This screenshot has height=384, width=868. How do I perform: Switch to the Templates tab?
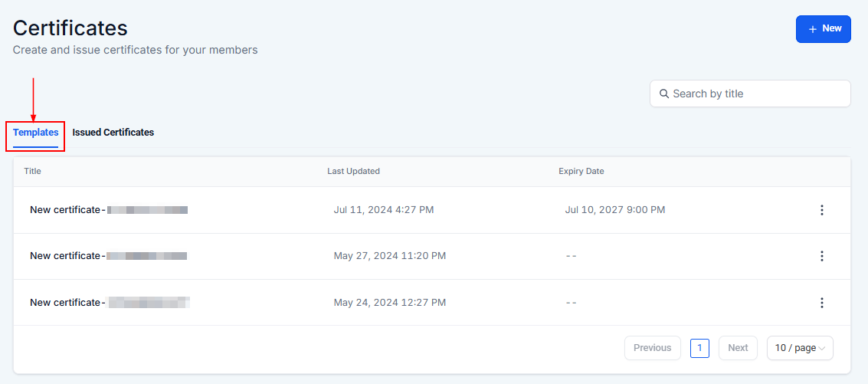pos(35,133)
